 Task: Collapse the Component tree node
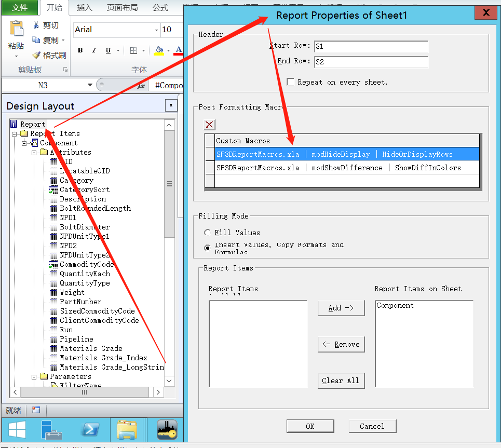[x=24, y=143]
